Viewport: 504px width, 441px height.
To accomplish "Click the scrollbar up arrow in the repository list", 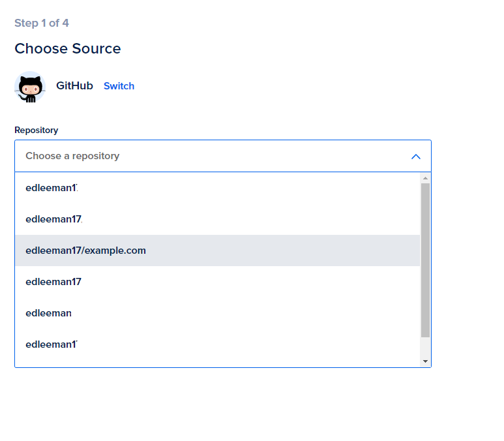I will click(x=425, y=178).
